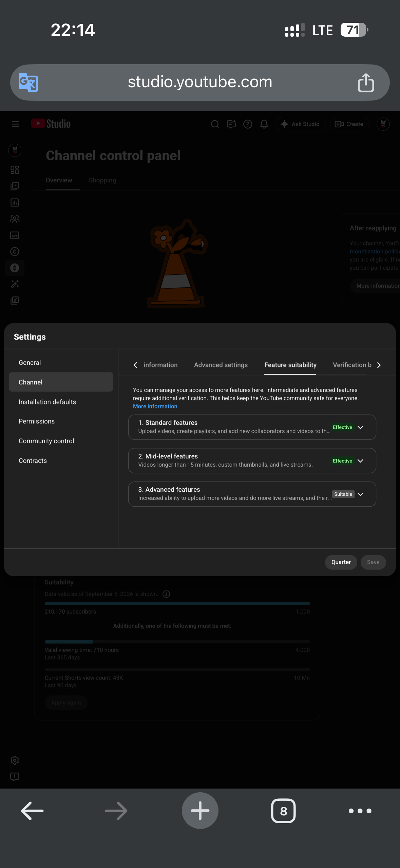Expand the Mid-level features chevron
Viewport: 400px width, 868px height.
point(361,461)
